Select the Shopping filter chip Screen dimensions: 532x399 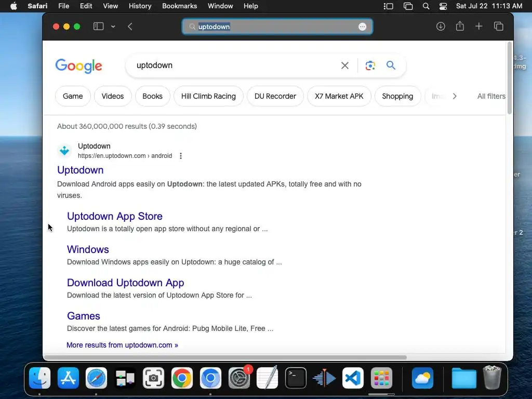pyautogui.click(x=397, y=96)
